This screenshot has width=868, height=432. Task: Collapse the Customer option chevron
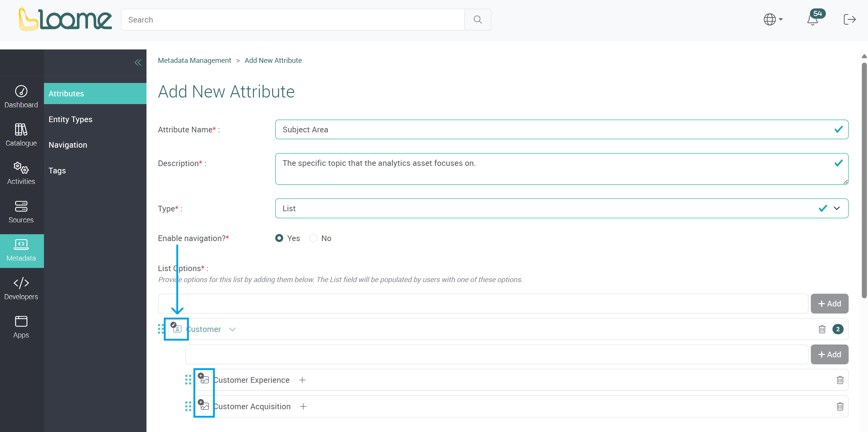(x=232, y=329)
